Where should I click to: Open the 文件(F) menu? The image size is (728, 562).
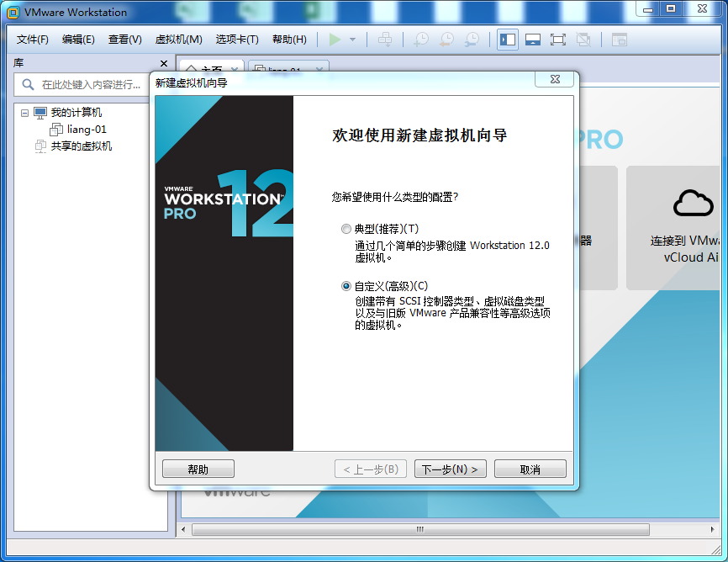pos(33,40)
